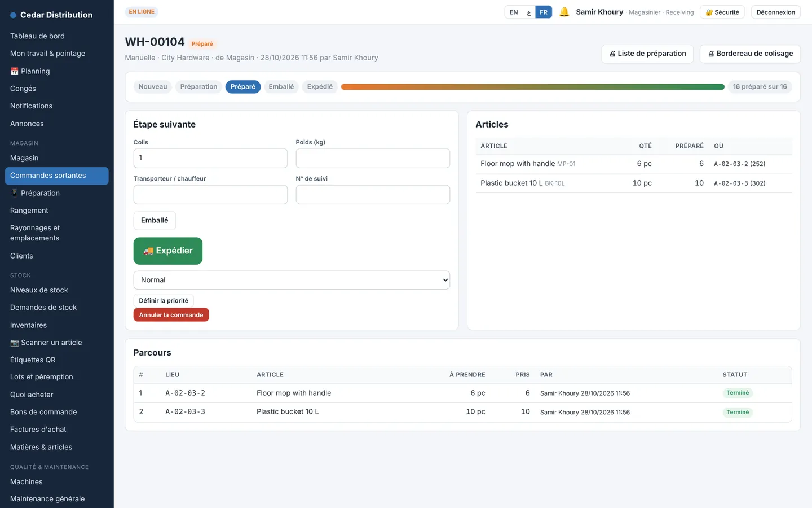
Task: Select the Expédié status step
Action: pos(320,87)
